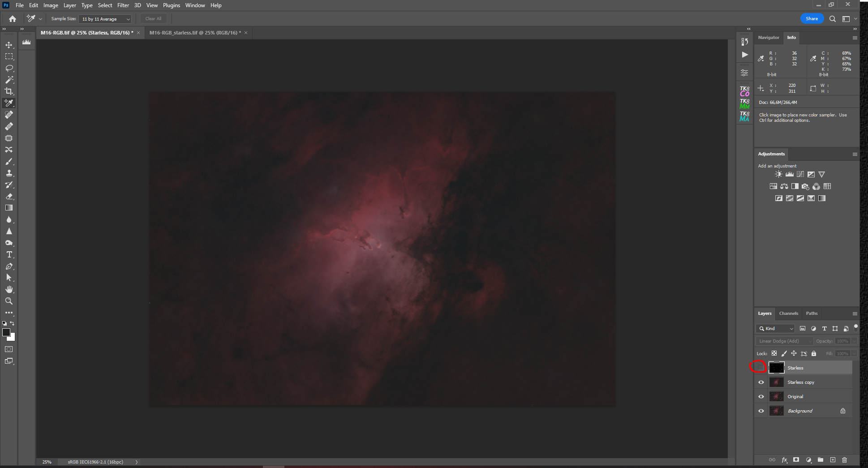
Task: Open the layer Kind filter dropdown
Action: [775, 328]
